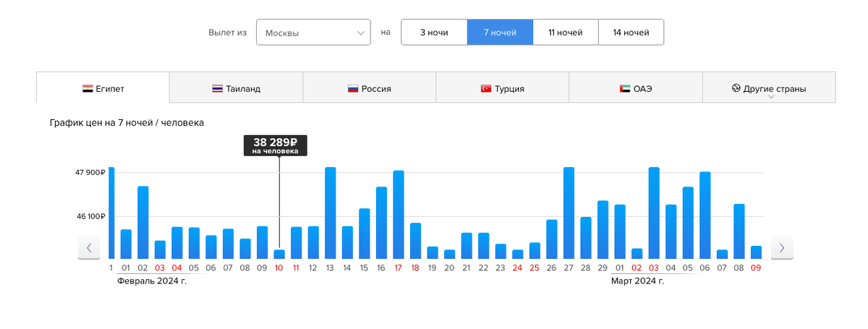The image size is (868, 329).
Task: Click the February date label 01
Action: 126,268
